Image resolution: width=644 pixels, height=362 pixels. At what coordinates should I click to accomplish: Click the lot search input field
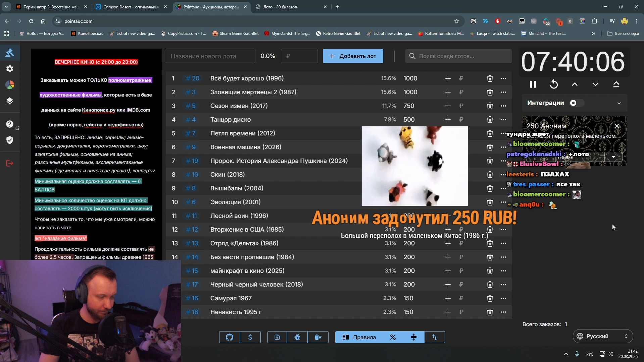pos(462,56)
